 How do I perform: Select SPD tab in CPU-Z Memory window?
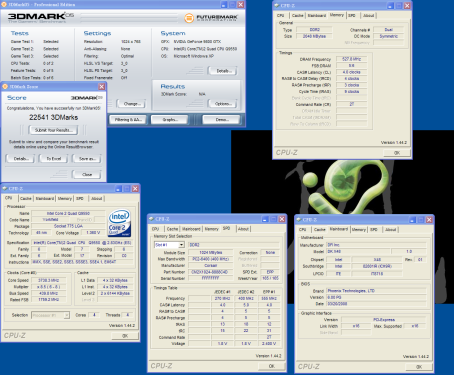click(352, 15)
